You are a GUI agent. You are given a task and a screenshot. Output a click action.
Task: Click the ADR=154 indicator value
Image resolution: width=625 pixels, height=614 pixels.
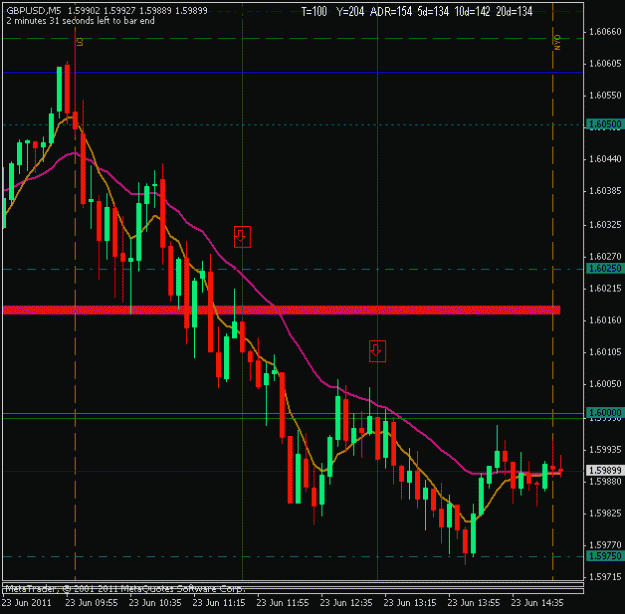coord(391,12)
